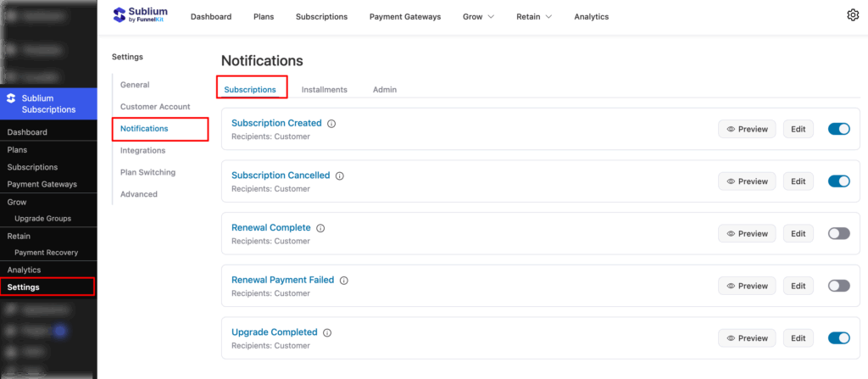Open Payment Recovery in the sidebar
This screenshot has height=379, width=868.
48,253
